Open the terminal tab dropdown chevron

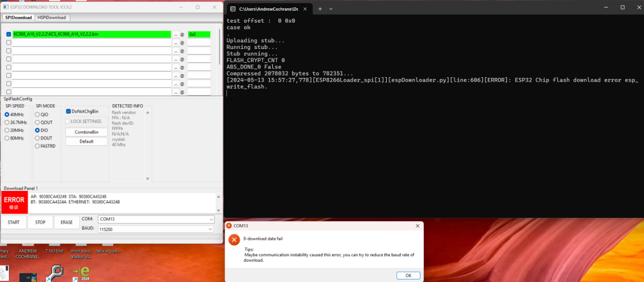pyautogui.click(x=334, y=9)
